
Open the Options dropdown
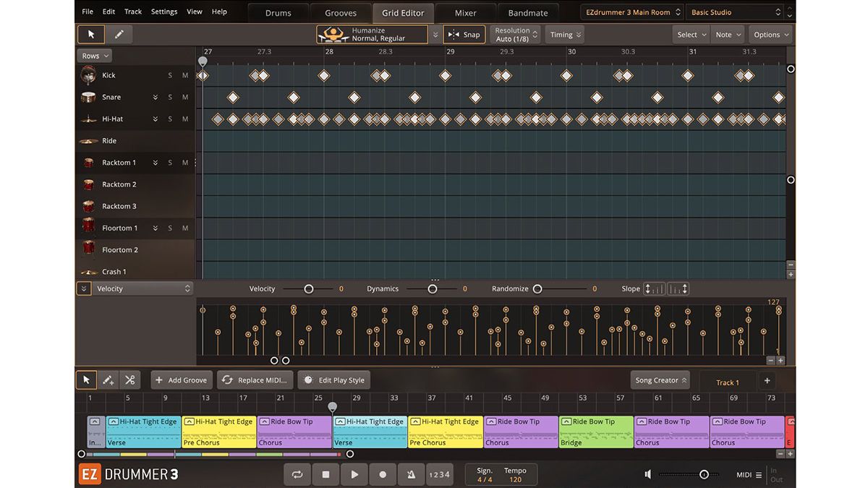click(x=770, y=34)
